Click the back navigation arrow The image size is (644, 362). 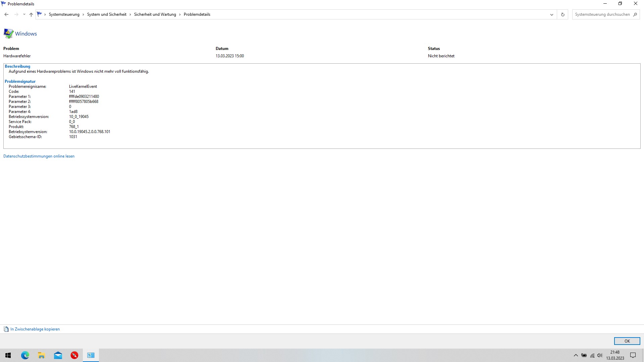(6, 14)
